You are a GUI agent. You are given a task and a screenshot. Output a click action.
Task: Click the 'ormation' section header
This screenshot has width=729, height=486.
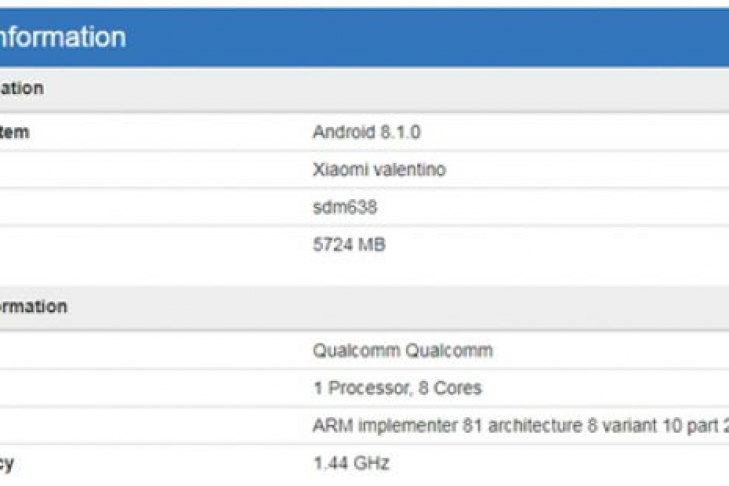pyautogui.click(x=33, y=306)
